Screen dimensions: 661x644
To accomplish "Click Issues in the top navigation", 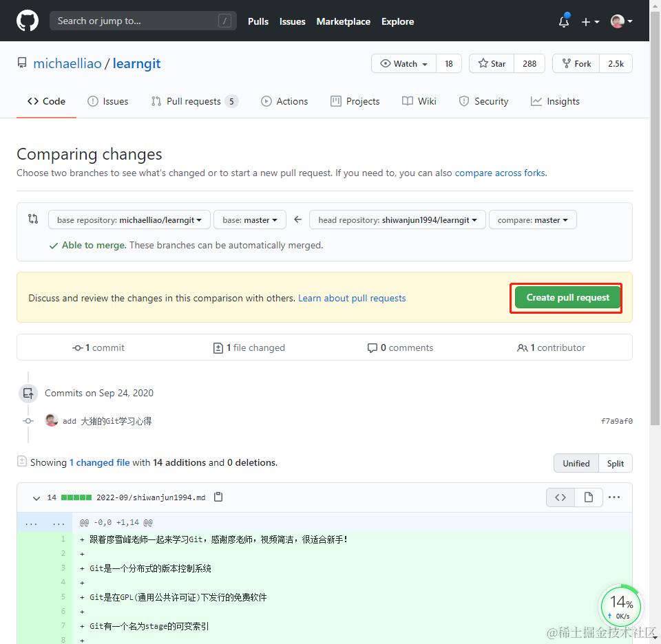I will point(292,21).
